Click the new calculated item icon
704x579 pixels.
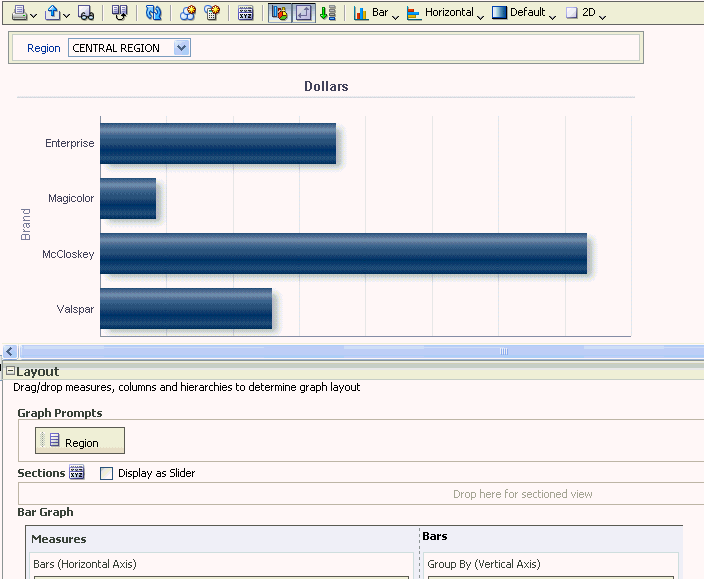pos(212,13)
